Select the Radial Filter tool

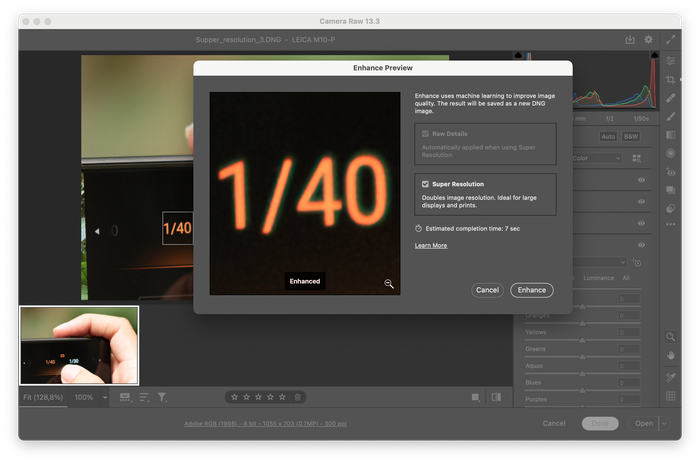[671, 153]
